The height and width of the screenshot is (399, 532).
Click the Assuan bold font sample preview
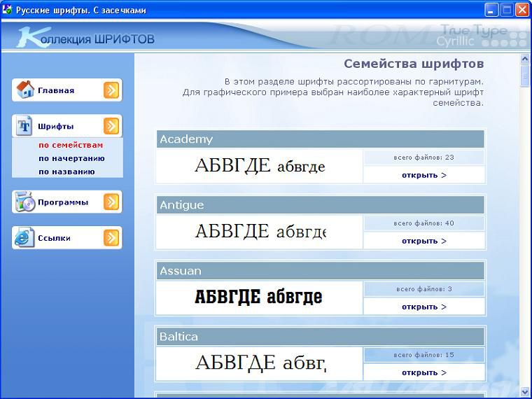[258, 297]
